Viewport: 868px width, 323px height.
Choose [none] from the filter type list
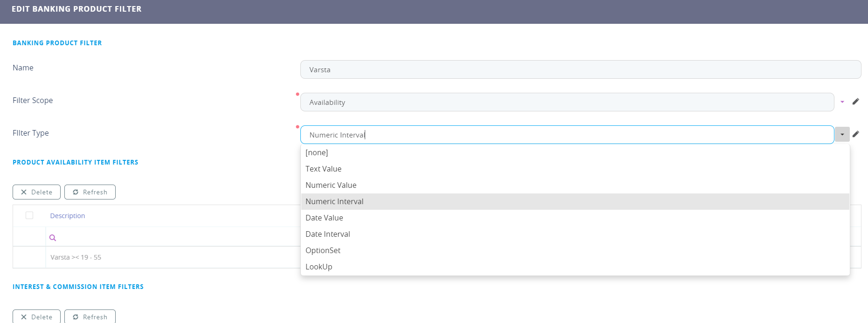pyautogui.click(x=317, y=152)
